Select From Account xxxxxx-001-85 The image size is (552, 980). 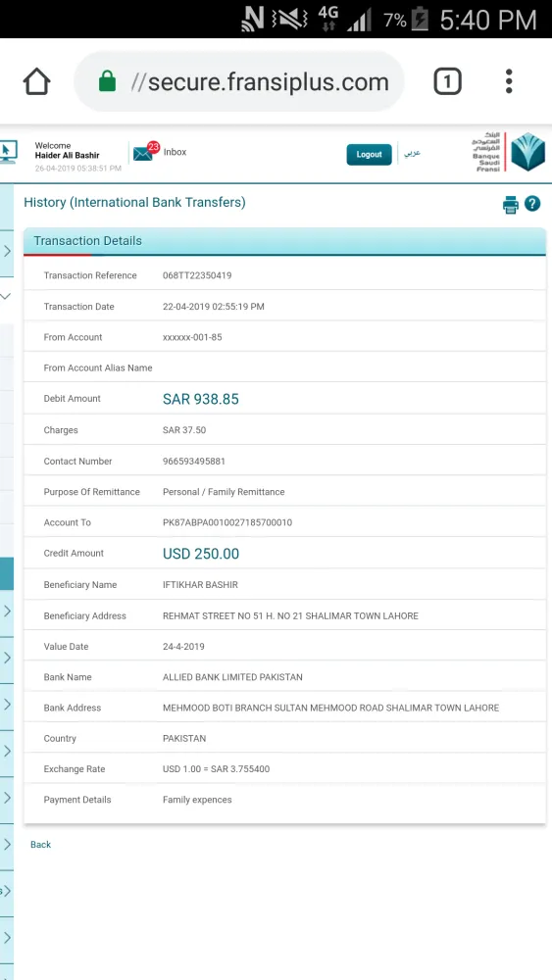192,337
